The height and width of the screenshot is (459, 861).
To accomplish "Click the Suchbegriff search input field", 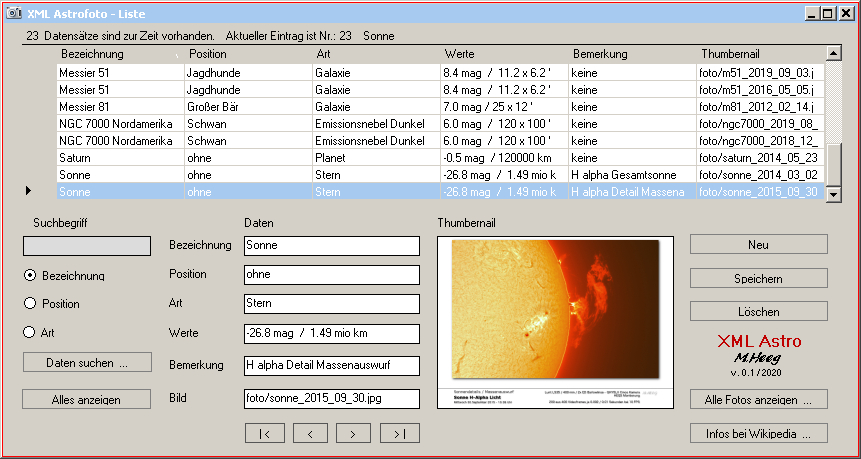I will (x=87, y=246).
